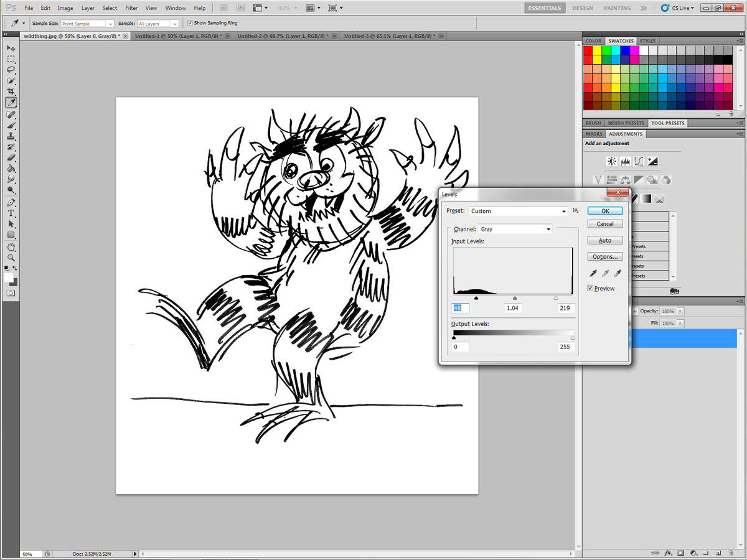
Task: Click Cancel in the Levels dialog
Action: click(x=605, y=224)
